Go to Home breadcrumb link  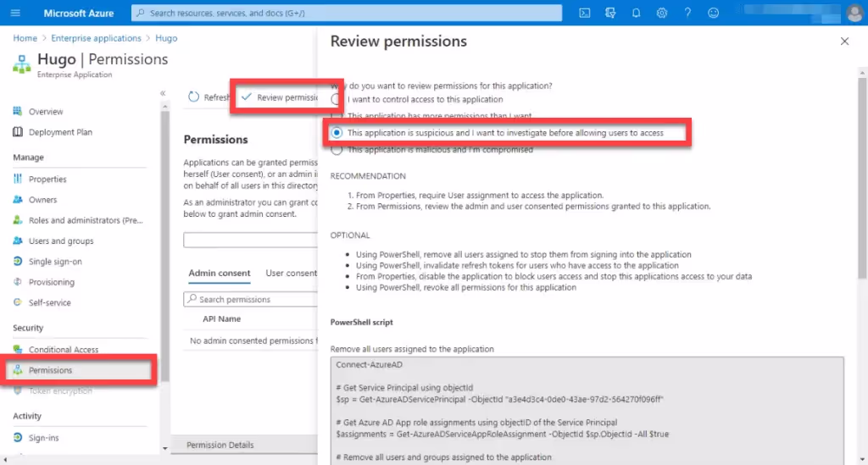click(x=25, y=38)
